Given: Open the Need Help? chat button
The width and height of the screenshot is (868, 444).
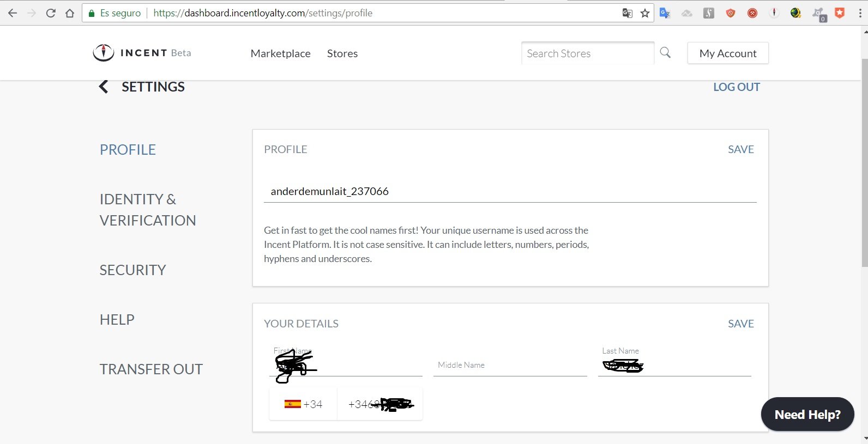Looking at the screenshot, I should [x=807, y=415].
